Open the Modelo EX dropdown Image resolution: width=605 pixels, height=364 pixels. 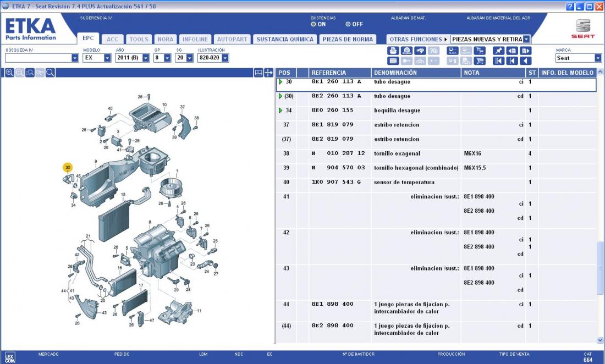[107, 58]
